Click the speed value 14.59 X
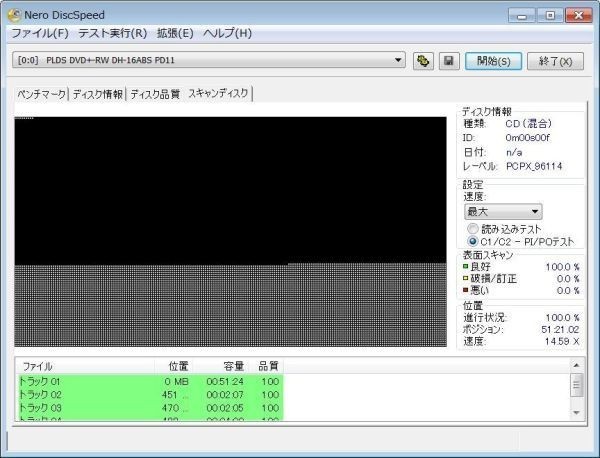This screenshot has height=458, width=600. tap(562, 341)
